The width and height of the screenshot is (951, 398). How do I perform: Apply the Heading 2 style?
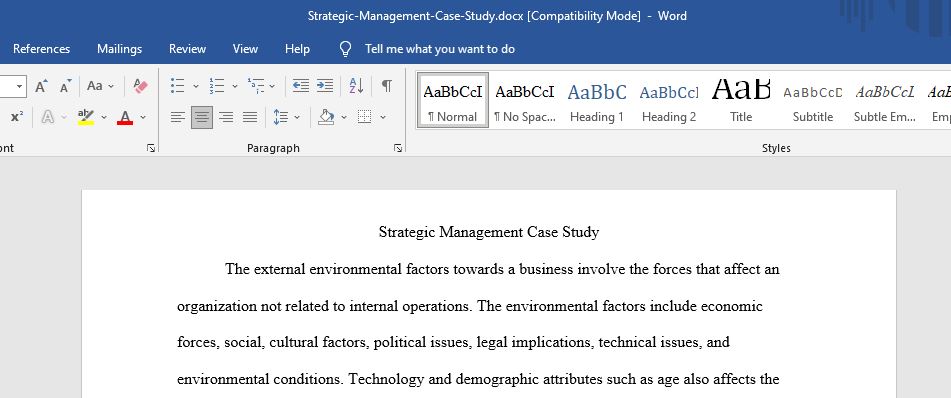pyautogui.click(x=669, y=101)
